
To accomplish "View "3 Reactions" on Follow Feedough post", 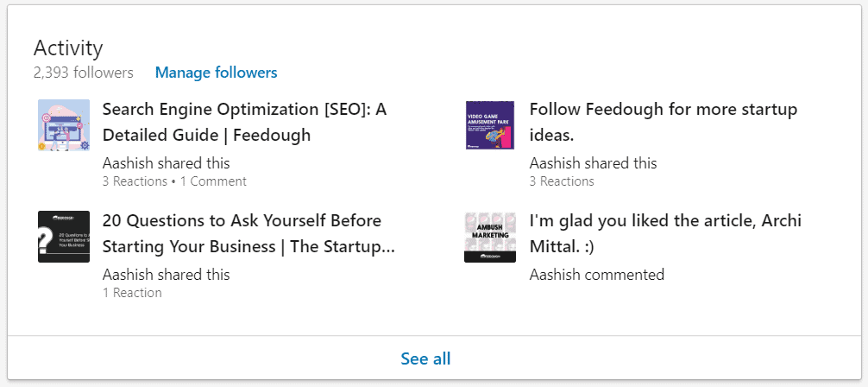I will click(x=562, y=181).
